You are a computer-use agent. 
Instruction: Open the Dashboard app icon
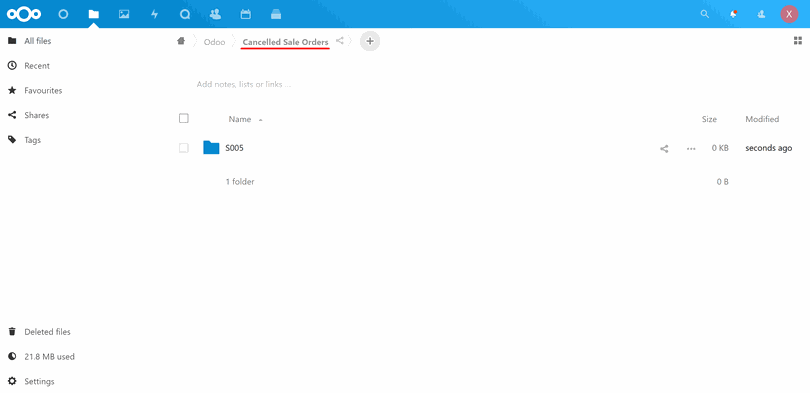[x=63, y=14]
